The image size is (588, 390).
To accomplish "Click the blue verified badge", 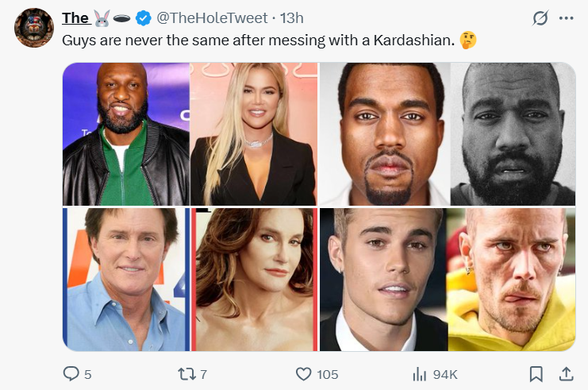I will (x=144, y=17).
